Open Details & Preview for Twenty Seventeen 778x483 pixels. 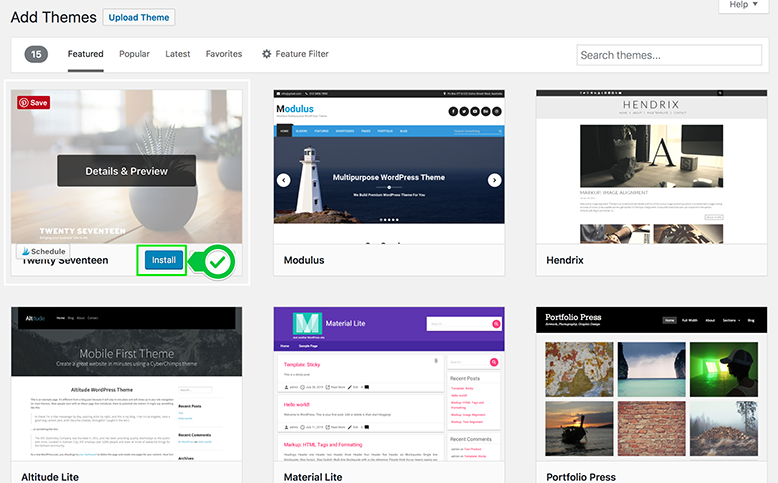[127, 171]
